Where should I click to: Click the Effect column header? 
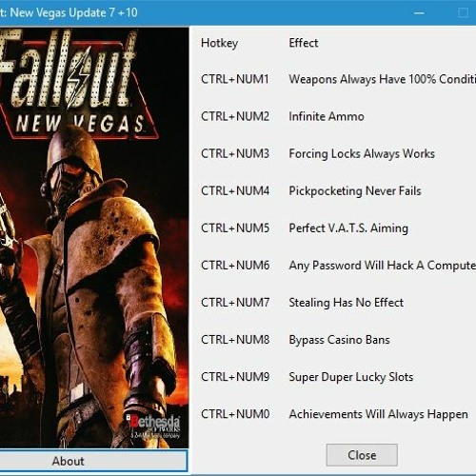(x=303, y=43)
